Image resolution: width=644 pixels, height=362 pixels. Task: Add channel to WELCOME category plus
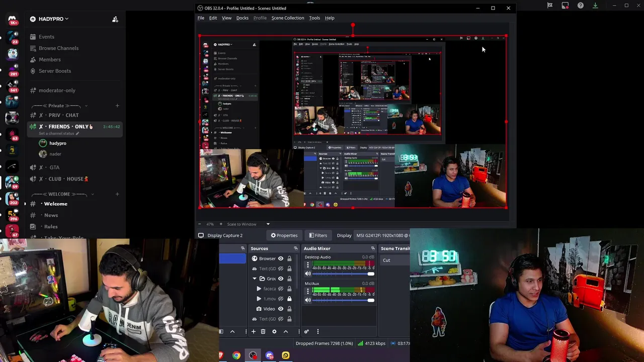[117, 194]
